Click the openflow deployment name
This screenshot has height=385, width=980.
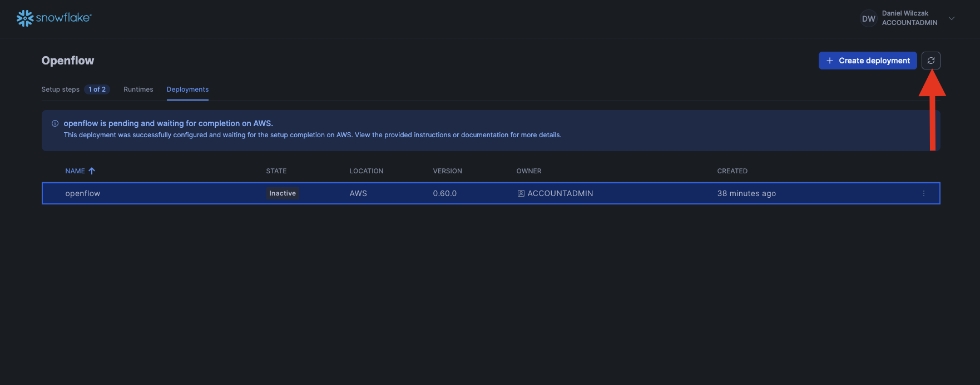[x=83, y=193]
